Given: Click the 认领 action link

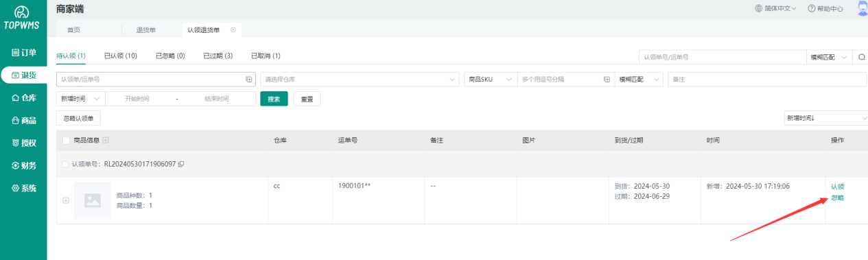Looking at the screenshot, I should pyautogui.click(x=837, y=187).
